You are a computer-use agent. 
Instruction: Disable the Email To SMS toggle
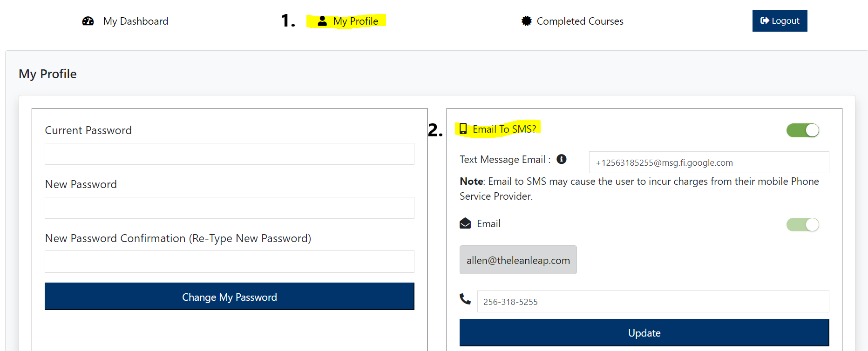click(x=802, y=130)
